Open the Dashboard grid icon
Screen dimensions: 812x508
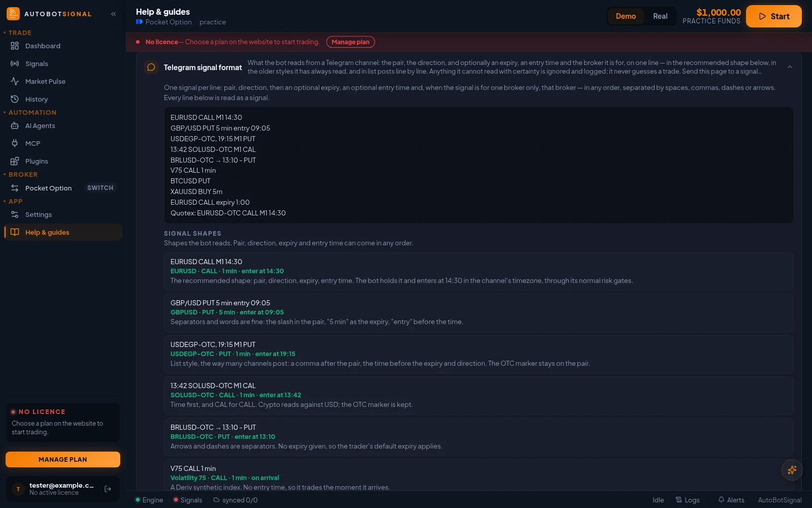pos(15,46)
